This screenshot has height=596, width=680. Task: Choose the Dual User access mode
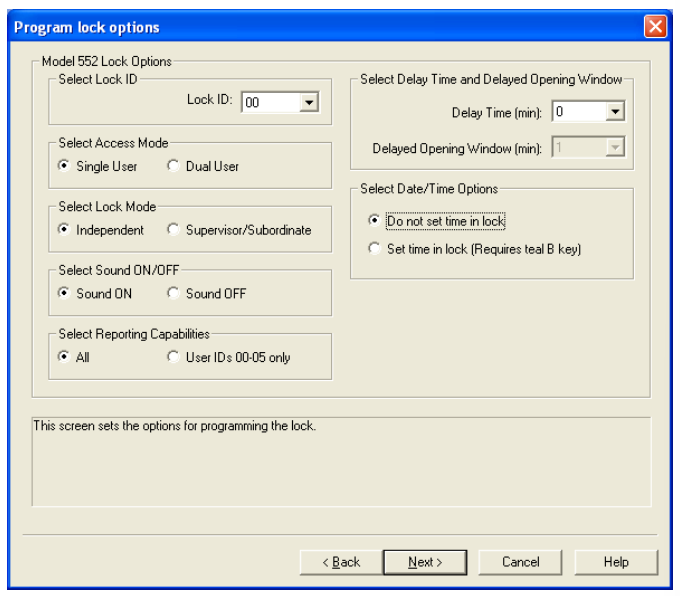click(173, 166)
